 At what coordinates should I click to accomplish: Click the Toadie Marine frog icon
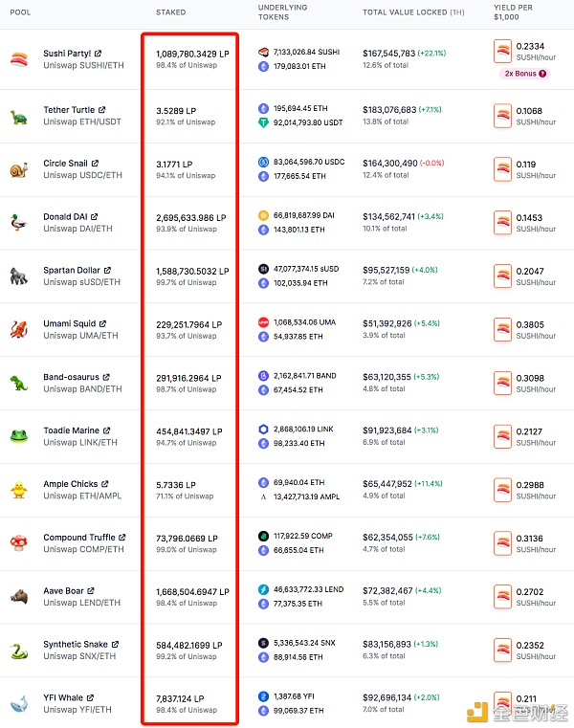18,437
